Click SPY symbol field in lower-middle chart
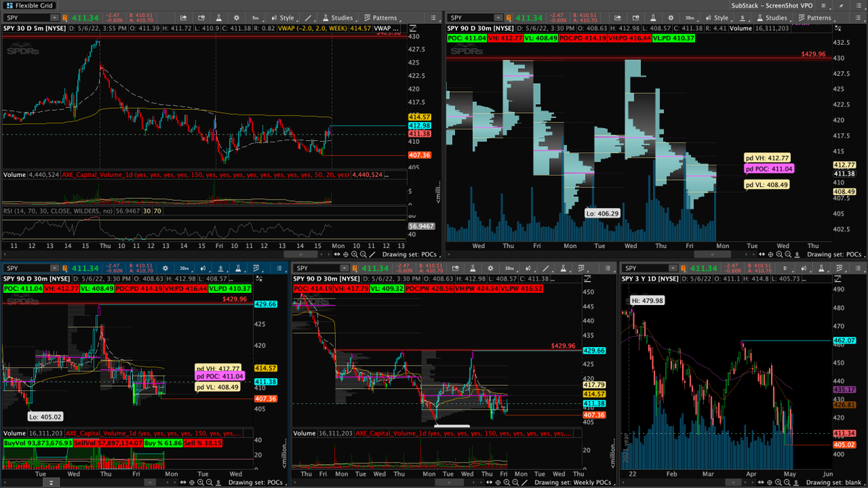Screen dimensions: 868x488 [320, 268]
